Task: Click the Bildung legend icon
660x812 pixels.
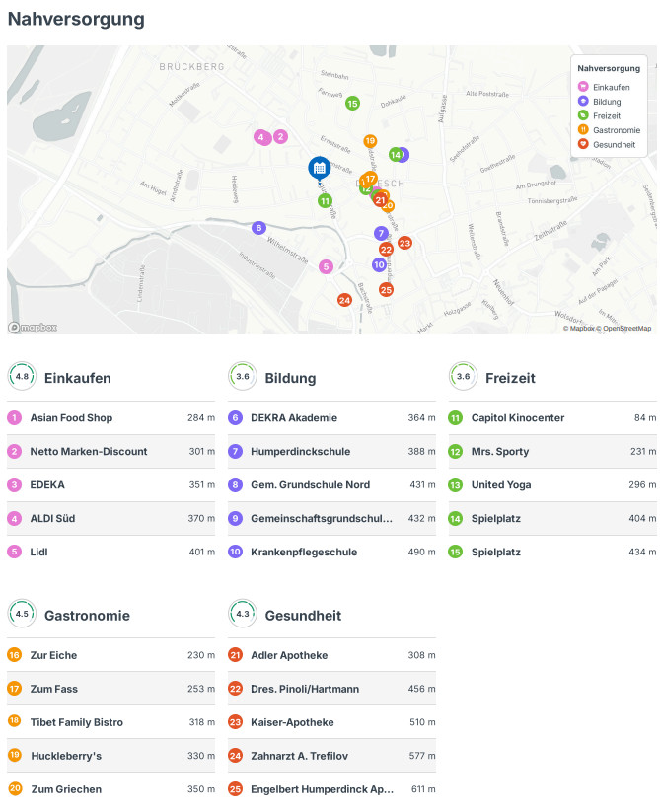Action: pyautogui.click(x=583, y=101)
